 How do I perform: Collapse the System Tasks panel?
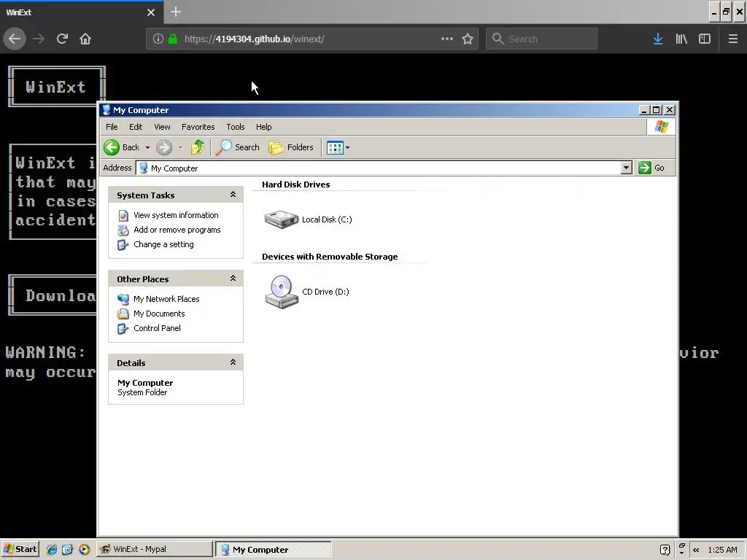point(233,194)
